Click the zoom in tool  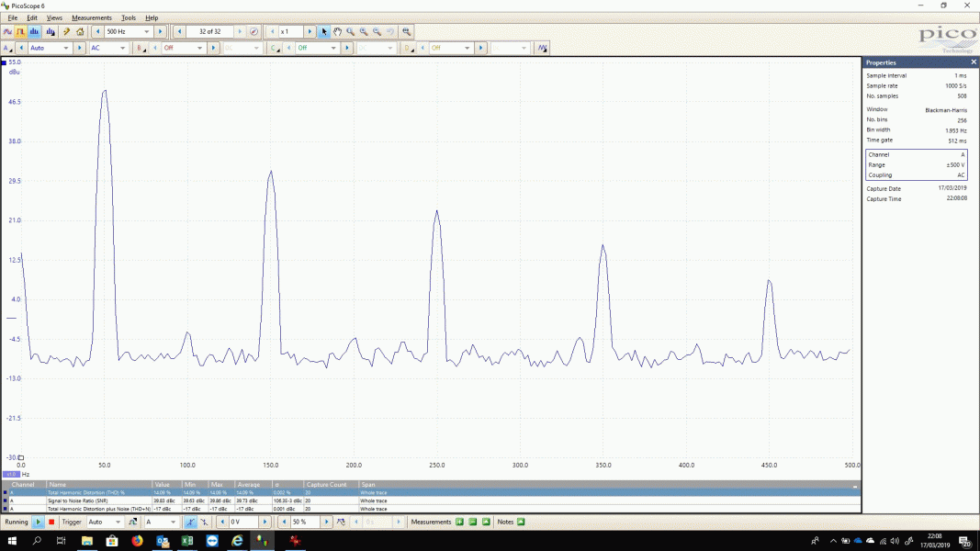click(364, 31)
